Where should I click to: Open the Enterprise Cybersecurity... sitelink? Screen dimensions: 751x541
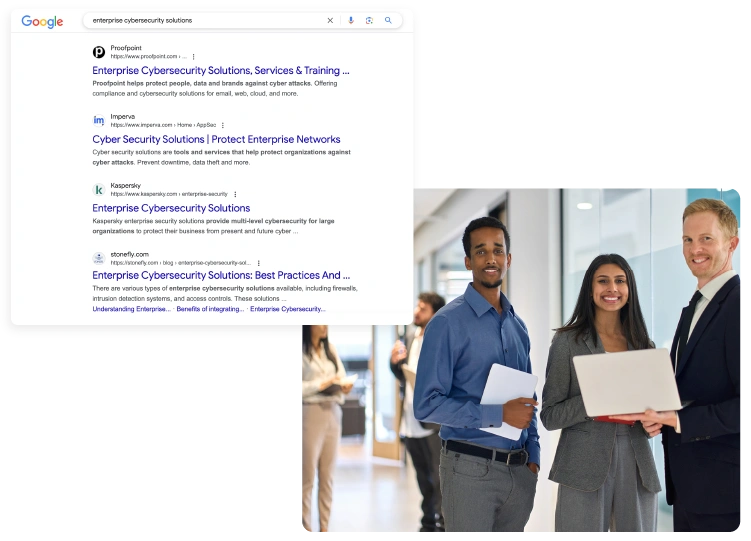tap(287, 309)
